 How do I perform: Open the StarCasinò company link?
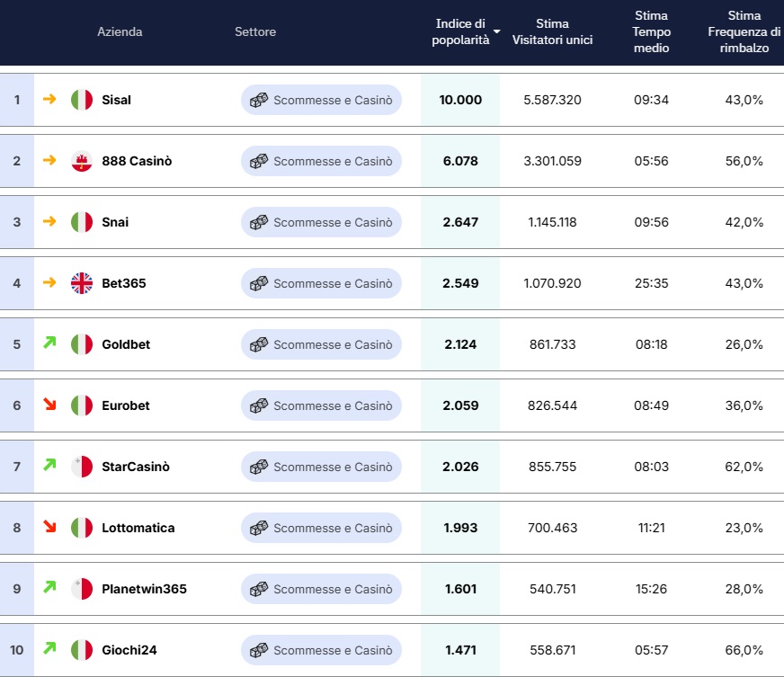click(x=136, y=467)
